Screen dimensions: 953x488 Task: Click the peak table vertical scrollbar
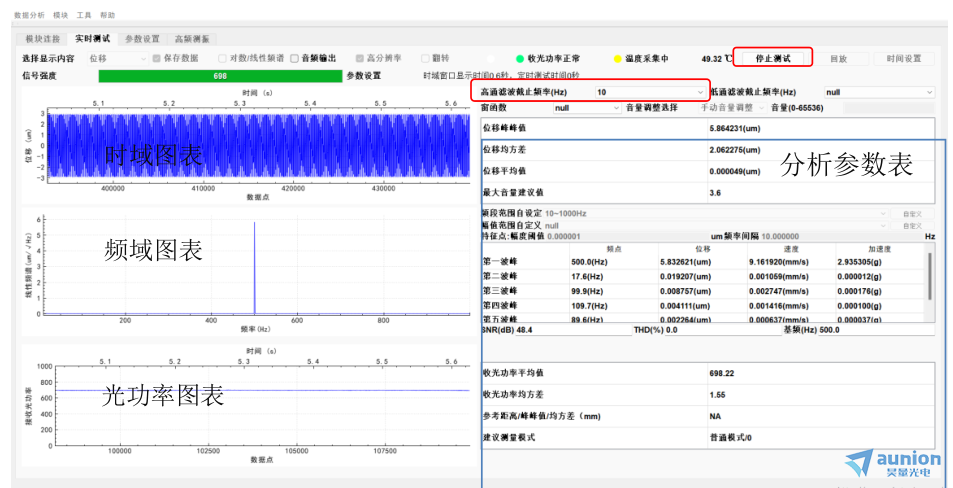tap(929, 277)
